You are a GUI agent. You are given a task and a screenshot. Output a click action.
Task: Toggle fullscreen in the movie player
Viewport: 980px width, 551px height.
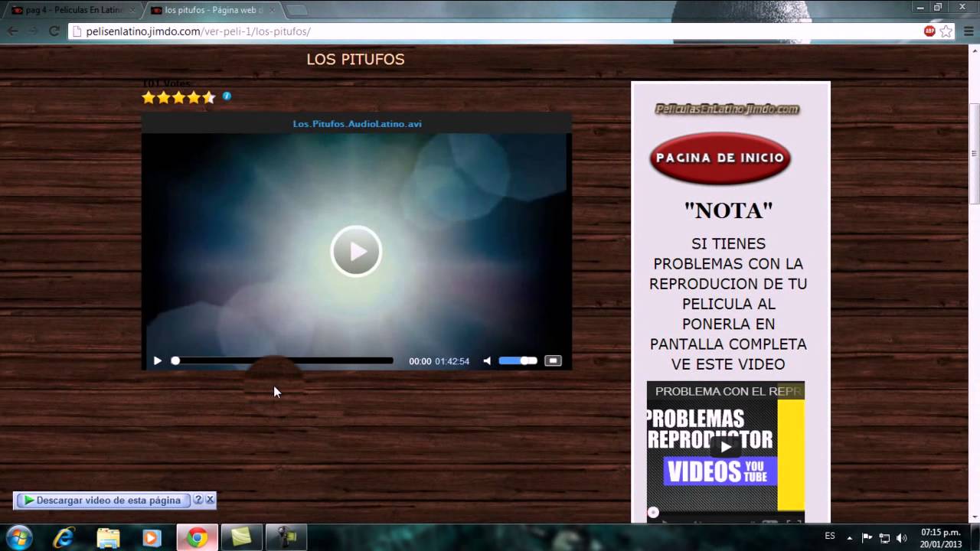tap(553, 360)
